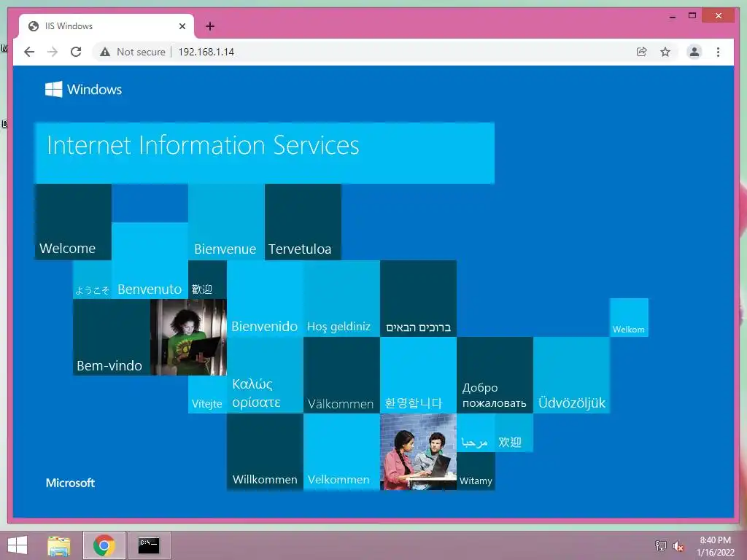
Task: Open Command Prompt from the taskbar
Action: pyautogui.click(x=149, y=545)
